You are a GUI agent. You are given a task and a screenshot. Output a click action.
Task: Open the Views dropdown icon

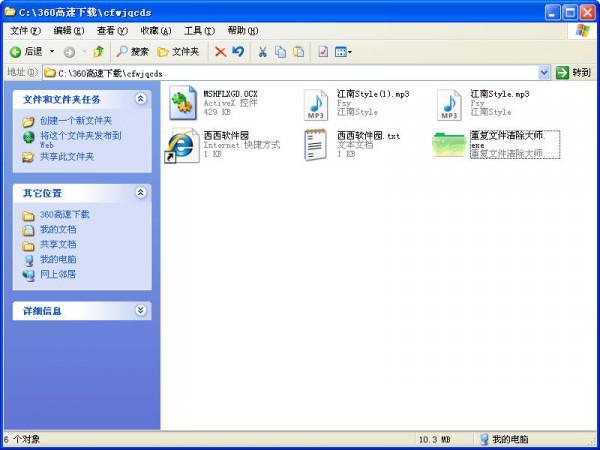pyautogui.click(x=343, y=52)
